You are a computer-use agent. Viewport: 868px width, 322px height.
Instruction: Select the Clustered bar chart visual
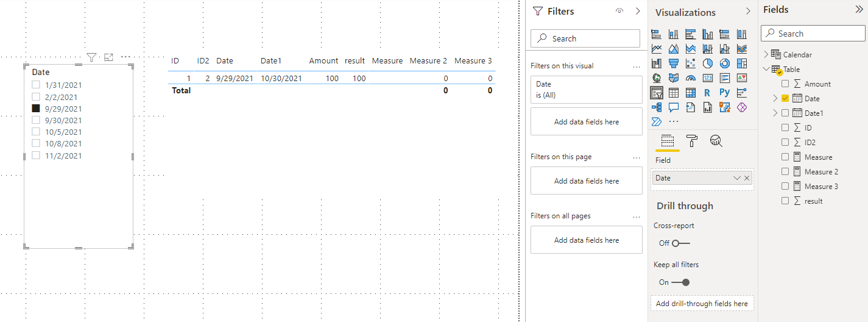coord(691,34)
